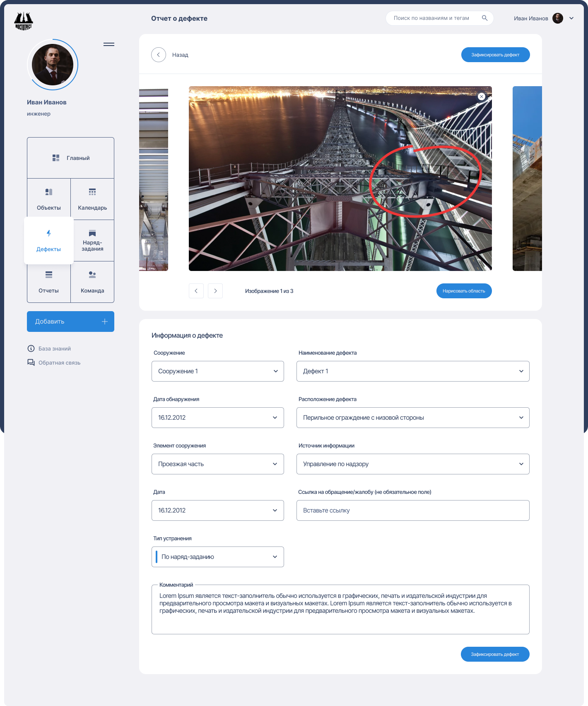Select the partially visible left image
The image size is (588, 706).
154,179
